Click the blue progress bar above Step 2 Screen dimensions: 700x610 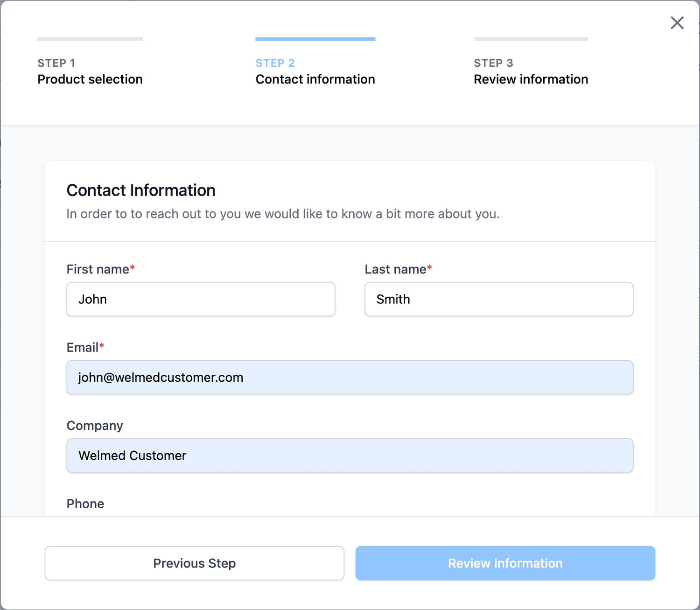coord(315,39)
